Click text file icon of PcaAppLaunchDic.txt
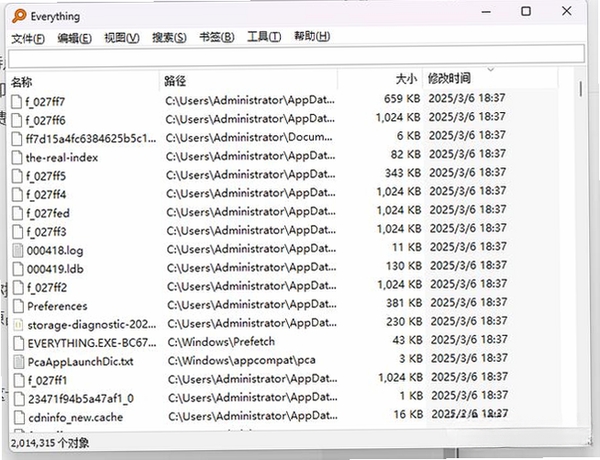The image size is (600, 460). point(19,362)
